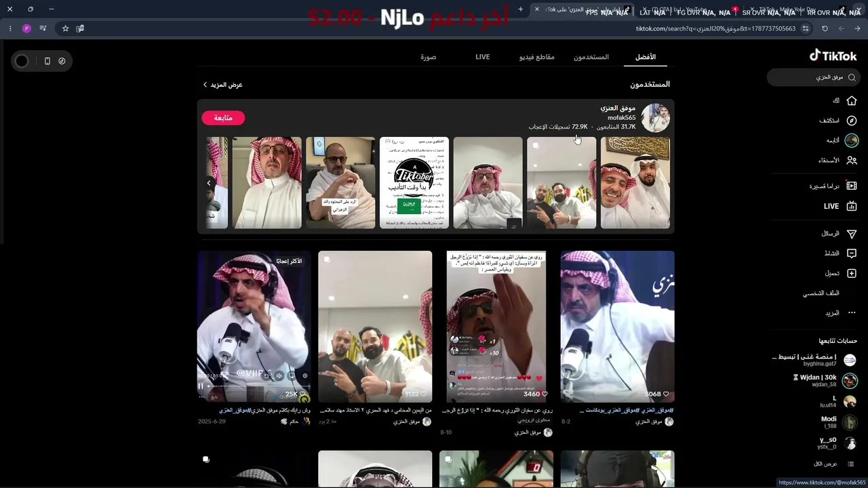Open the browser three-dot menu
Screen dimensions: 868x488
point(10,28)
